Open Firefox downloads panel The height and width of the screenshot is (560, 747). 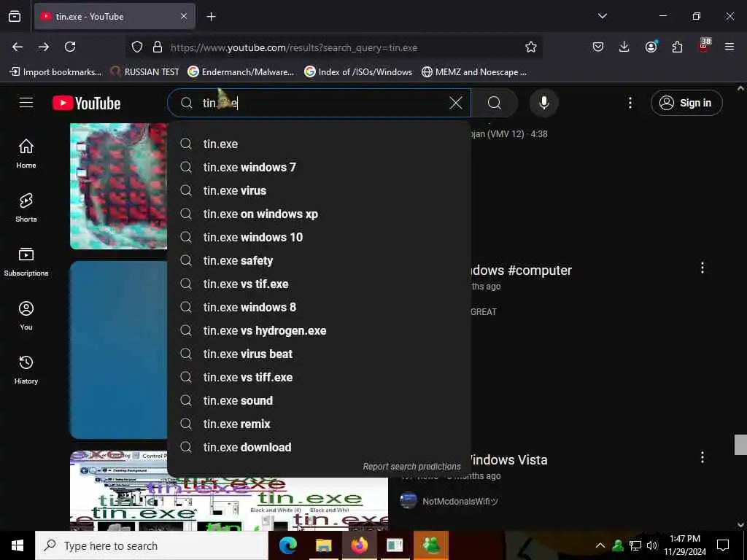pos(624,47)
